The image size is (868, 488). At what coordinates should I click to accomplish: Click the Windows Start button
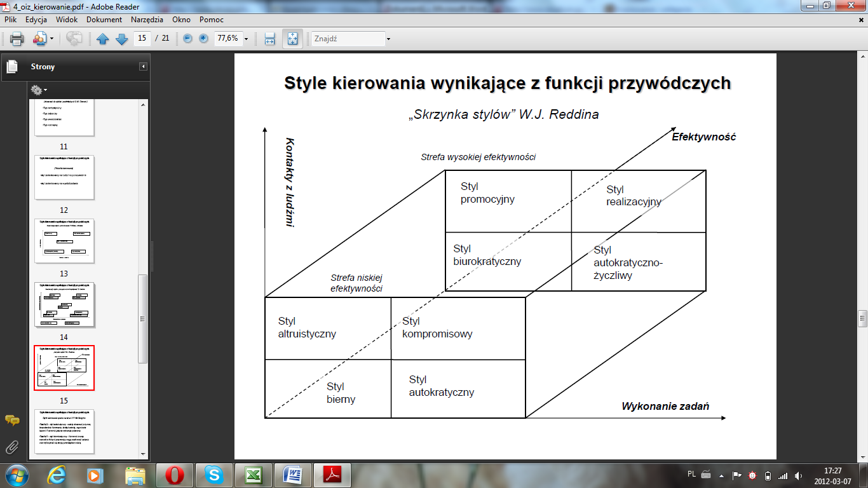tap(16, 475)
